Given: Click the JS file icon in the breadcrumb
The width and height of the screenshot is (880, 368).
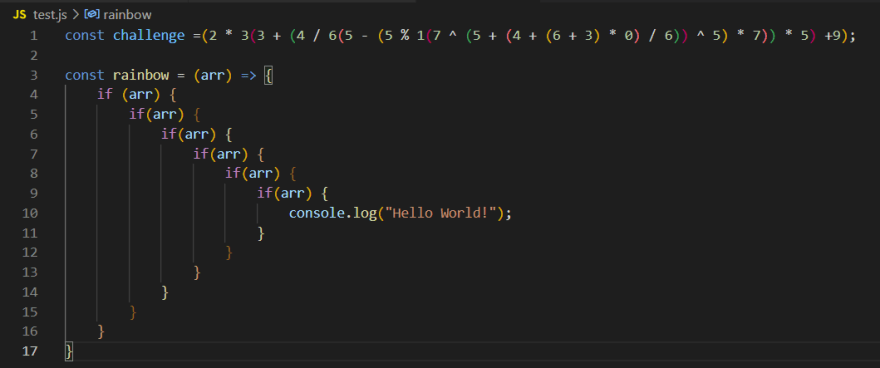Looking at the screenshot, I should tap(19, 15).
